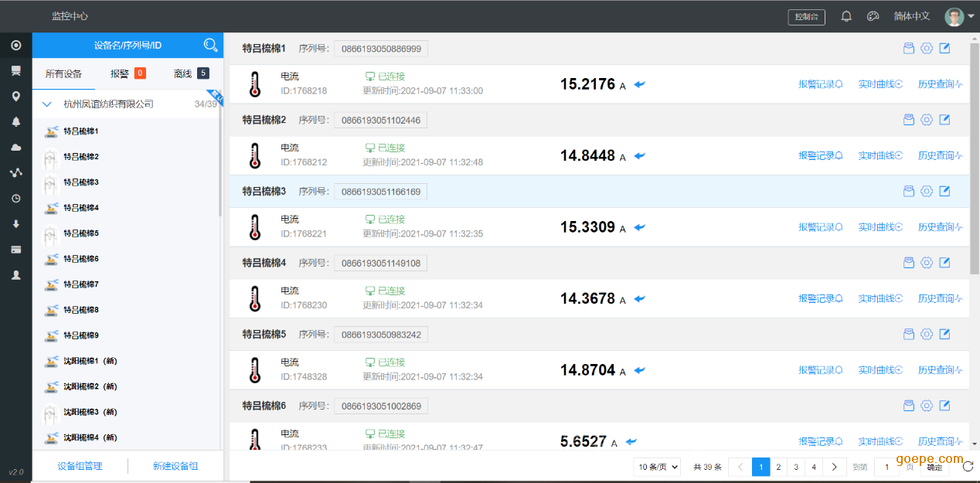Click the cloud icon in left sidebar
The image size is (980, 483).
tap(15, 147)
